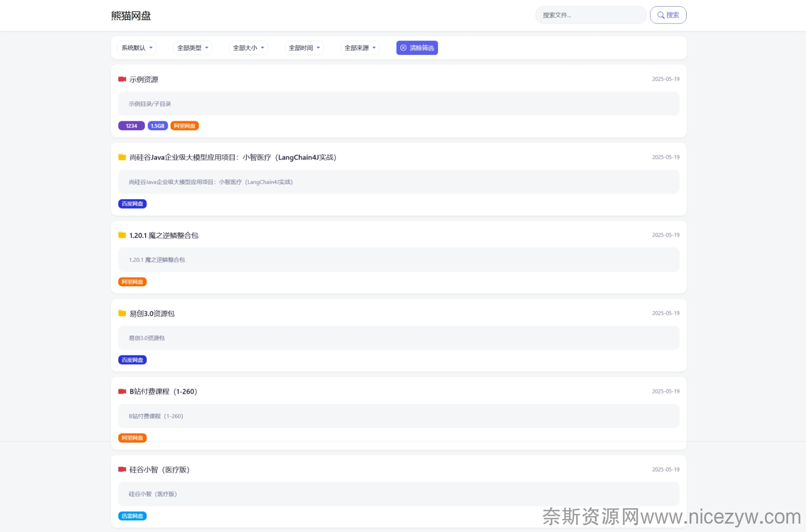Open the 硅谷小智 (医疗版) title
Viewport: 806px width, 532px height.
[160, 470]
